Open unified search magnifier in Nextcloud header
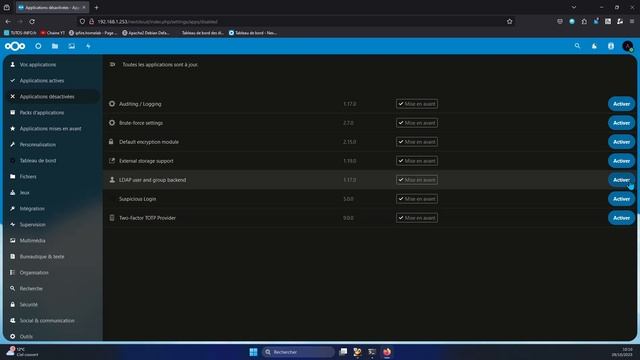Viewport: 640px width, 360px height. pyautogui.click(x=577, y=46)
